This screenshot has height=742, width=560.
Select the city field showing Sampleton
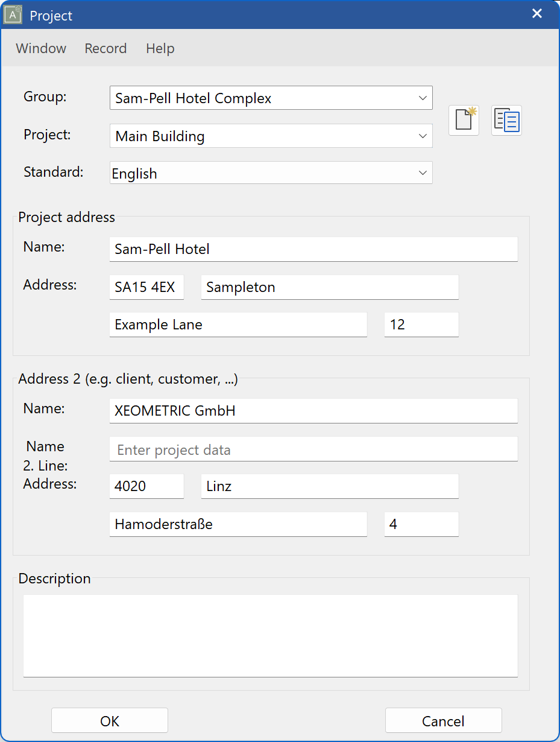pyautogui.click(x=329, y=287)
